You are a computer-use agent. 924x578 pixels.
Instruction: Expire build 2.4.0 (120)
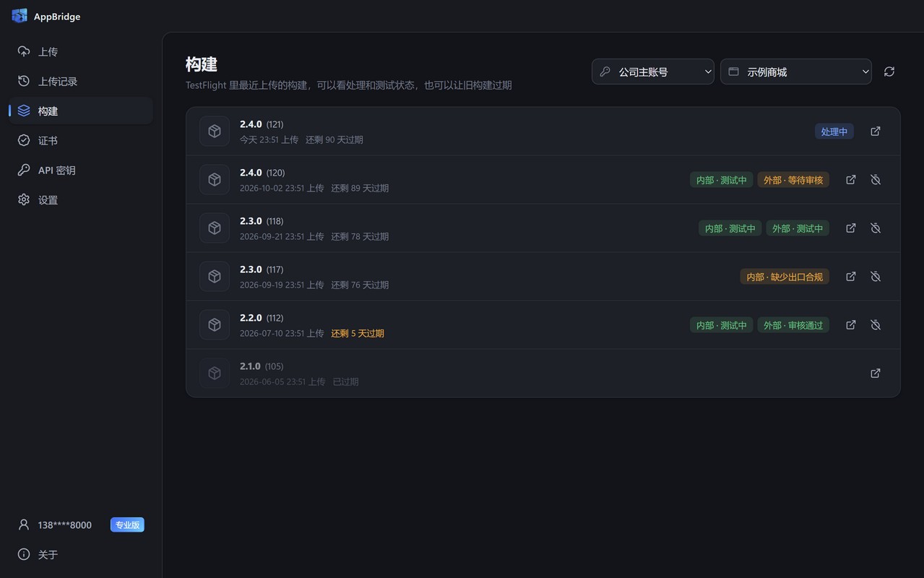pyautogui.click(x=876, y=180)
